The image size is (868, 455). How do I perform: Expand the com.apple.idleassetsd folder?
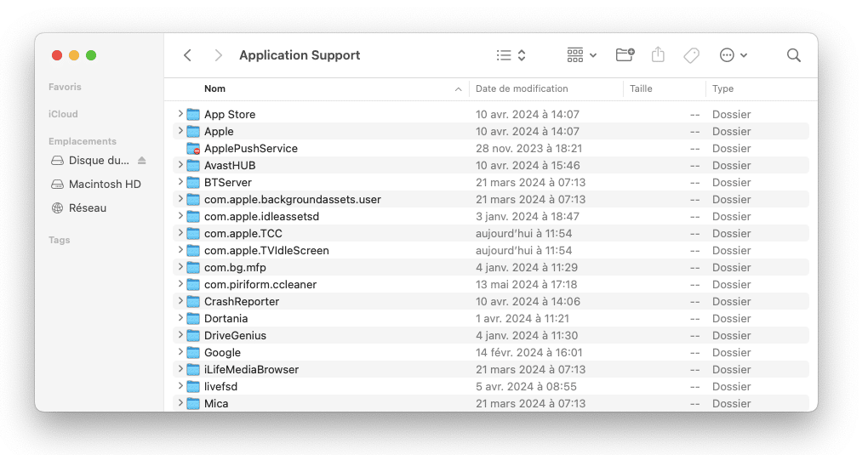pyautogui.click(x=180, y=216)
